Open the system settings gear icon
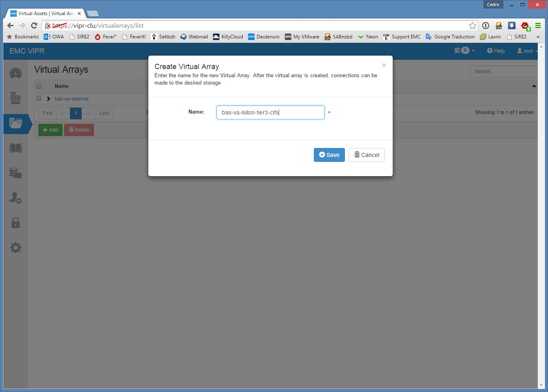This screenshot has height=392, width=548. [x=16, y=248]
